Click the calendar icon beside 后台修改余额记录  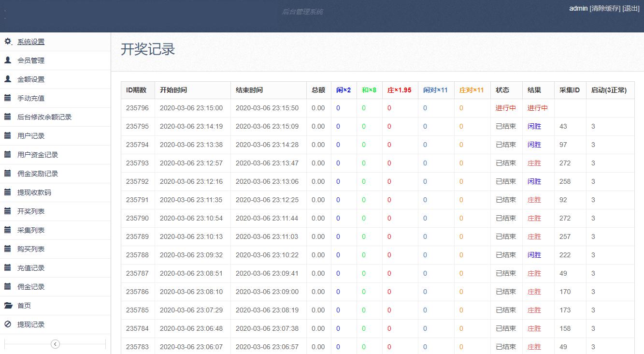pos(8,117)
